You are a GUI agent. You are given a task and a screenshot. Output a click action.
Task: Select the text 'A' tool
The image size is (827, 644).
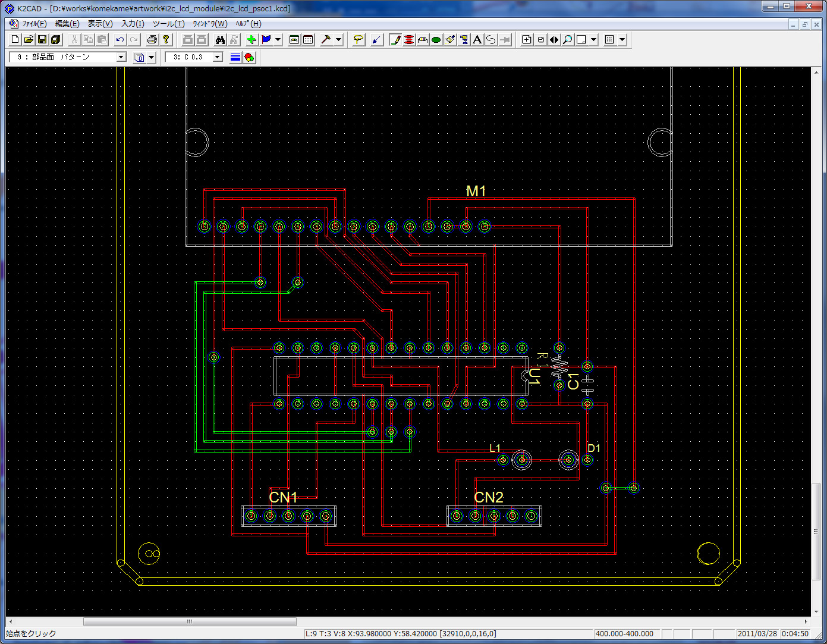coord(477,40)
